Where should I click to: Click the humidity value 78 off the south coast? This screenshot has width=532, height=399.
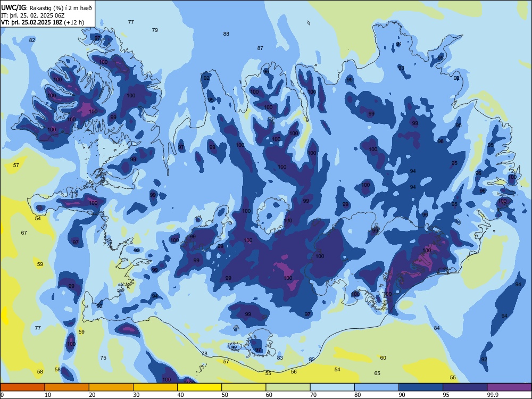[x=204, y=354]
